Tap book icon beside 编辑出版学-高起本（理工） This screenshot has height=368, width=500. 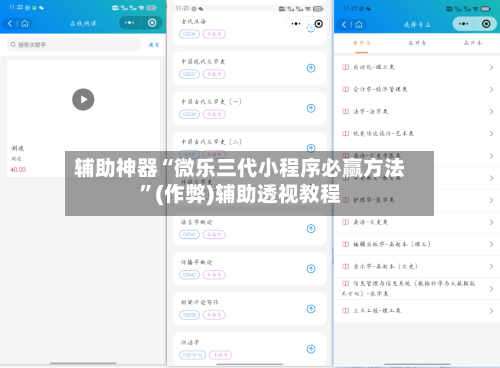pos(346,244)
